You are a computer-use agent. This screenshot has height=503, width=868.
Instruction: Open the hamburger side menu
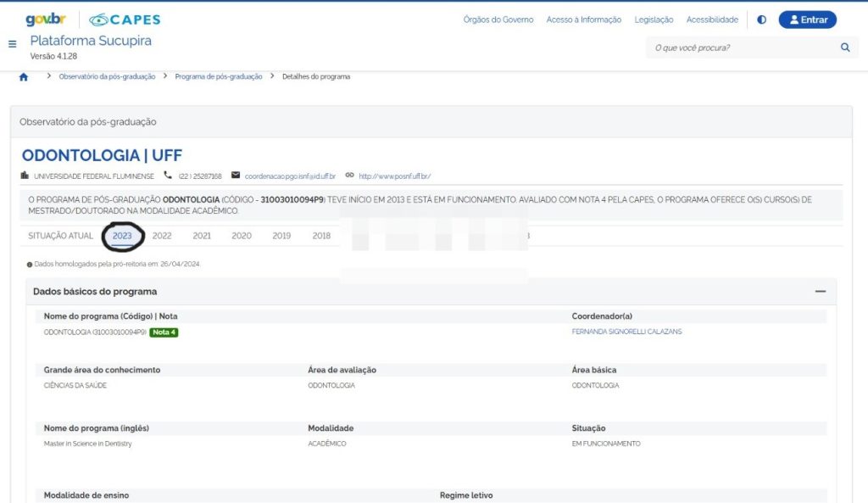[x=12, y=44]
